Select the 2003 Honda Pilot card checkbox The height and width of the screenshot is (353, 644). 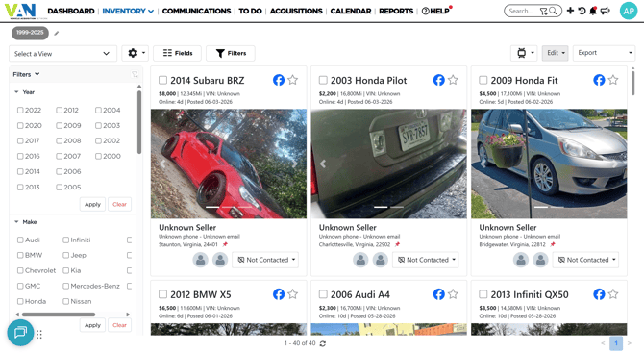point(323,80)
